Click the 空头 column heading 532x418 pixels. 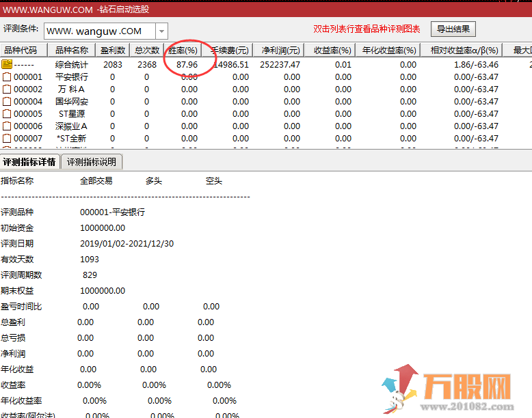[214, 181]
